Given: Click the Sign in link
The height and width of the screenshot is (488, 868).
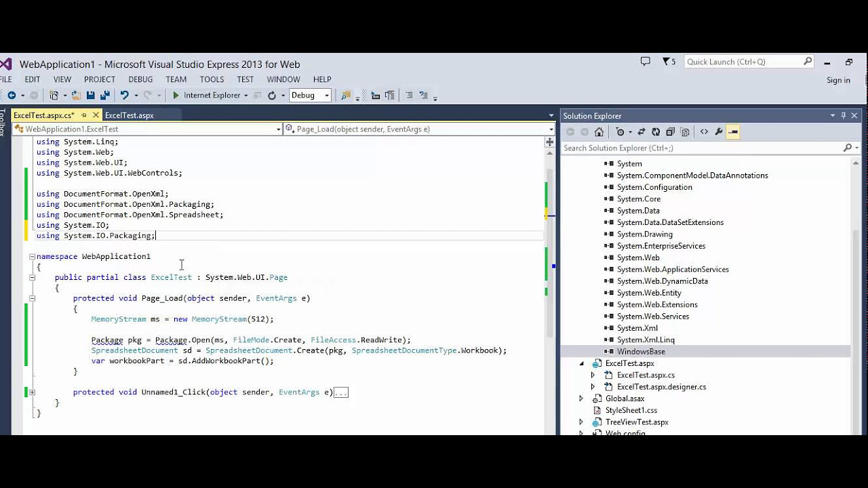Looking at the screenshot, I should pos(838,80).
